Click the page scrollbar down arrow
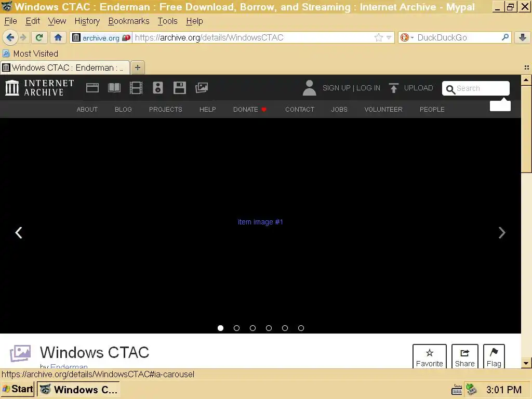The image size is (532, 399). 526,363
